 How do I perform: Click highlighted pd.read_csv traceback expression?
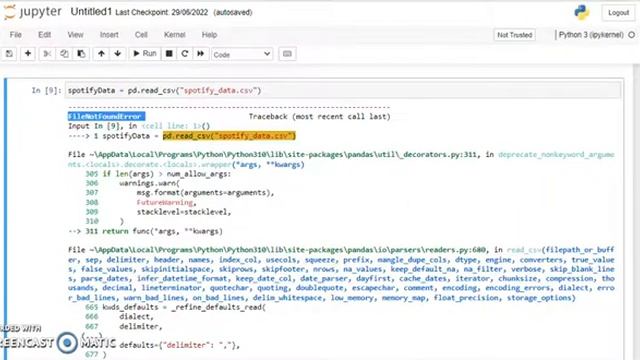pyautogui.click(x=229, y=136)
